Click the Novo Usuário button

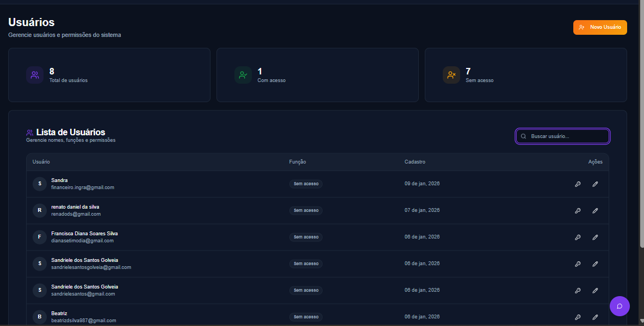pos(600,28)
